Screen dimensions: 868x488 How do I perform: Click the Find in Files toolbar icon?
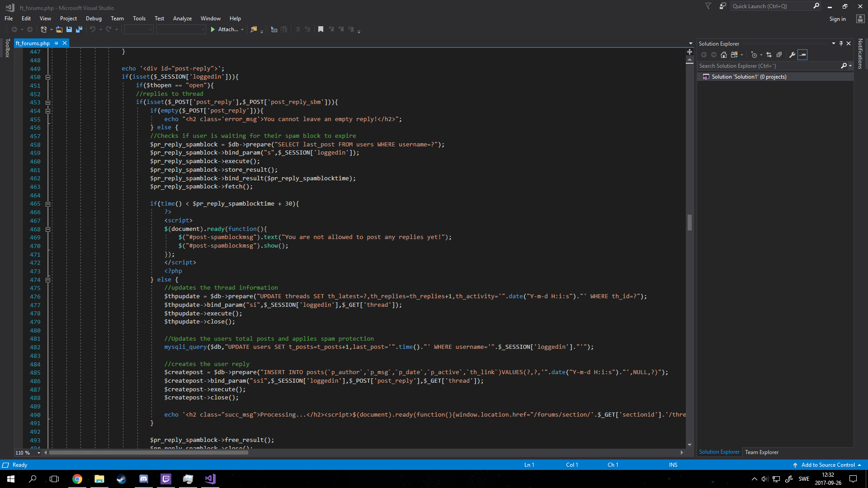point(254,29)
